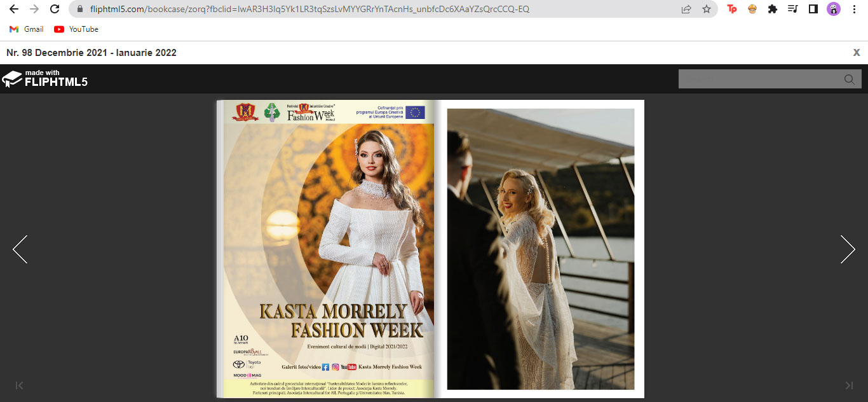Click the 'Nr. 98 Decembrie 2021 - Ianuarie 2022' title
This screenshot has width=868, height=402.
tap(92, 53)
